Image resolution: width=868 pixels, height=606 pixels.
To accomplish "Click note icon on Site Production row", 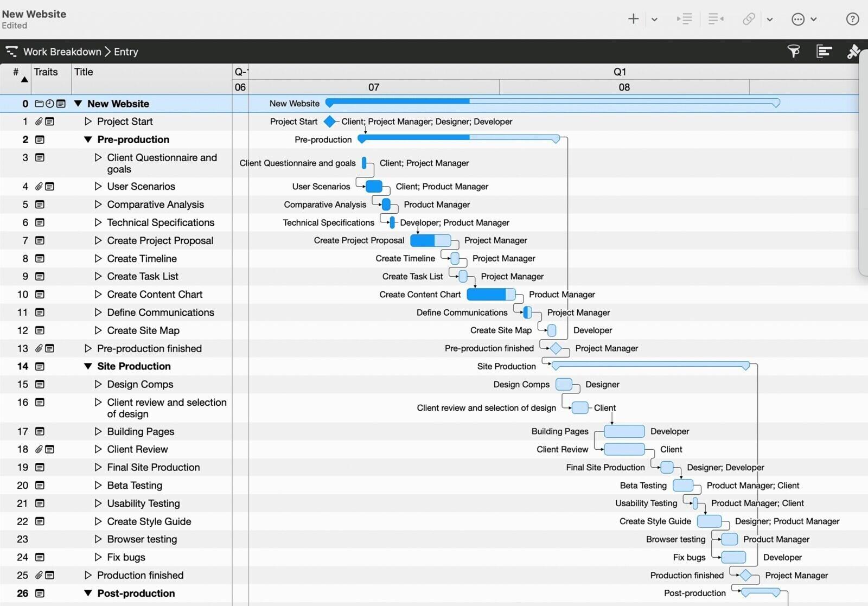I will click(x=40, y=366).
